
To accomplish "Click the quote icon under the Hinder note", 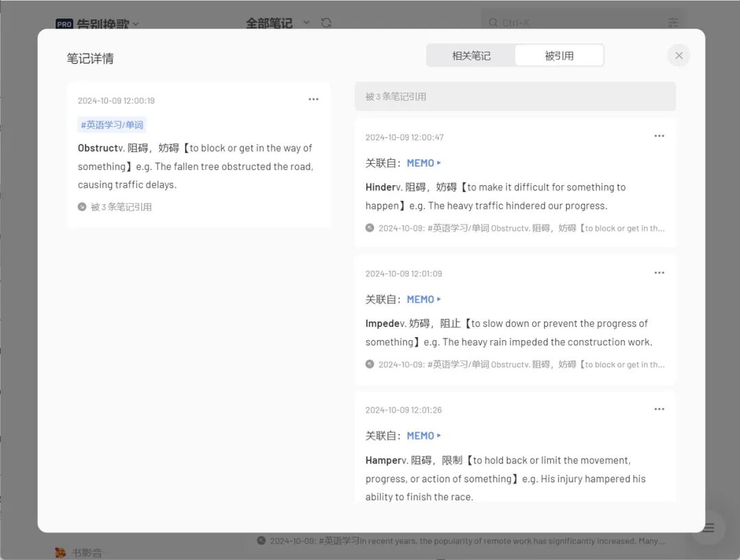I will coord(369,228).
